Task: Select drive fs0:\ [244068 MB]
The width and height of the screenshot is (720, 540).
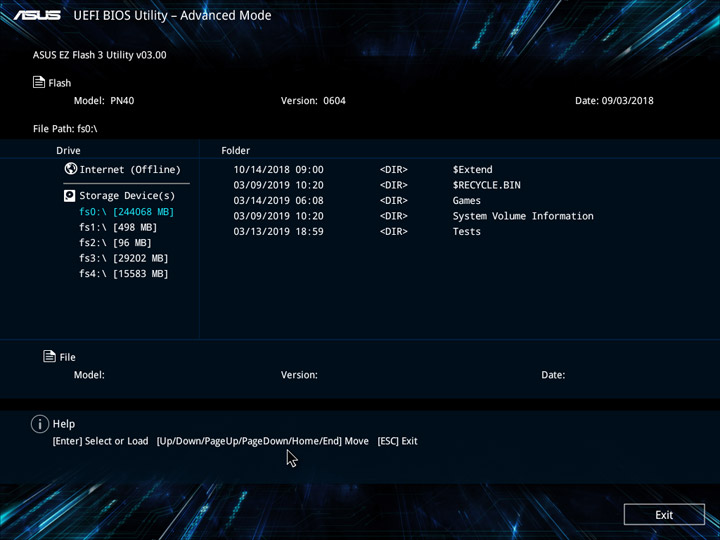Action: coord(126,212)
